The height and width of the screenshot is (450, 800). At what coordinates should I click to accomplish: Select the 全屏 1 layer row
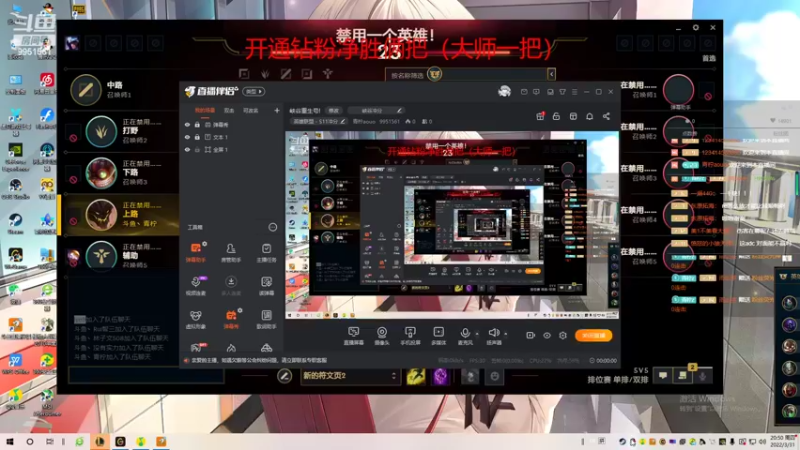(232, 149)
